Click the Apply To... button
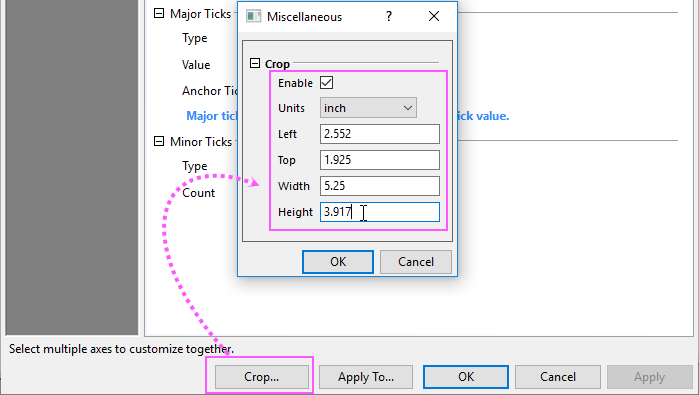This screenshot has width=699, height=395. [366, 377]
